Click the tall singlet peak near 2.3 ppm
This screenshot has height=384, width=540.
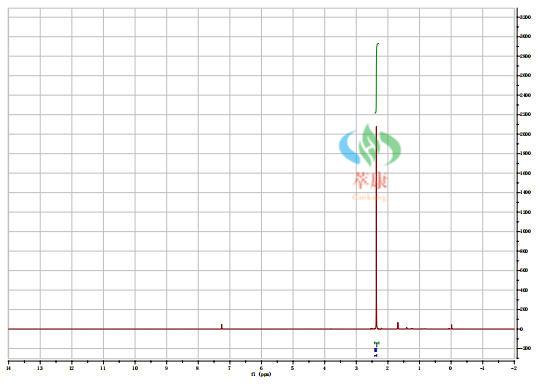376,227
